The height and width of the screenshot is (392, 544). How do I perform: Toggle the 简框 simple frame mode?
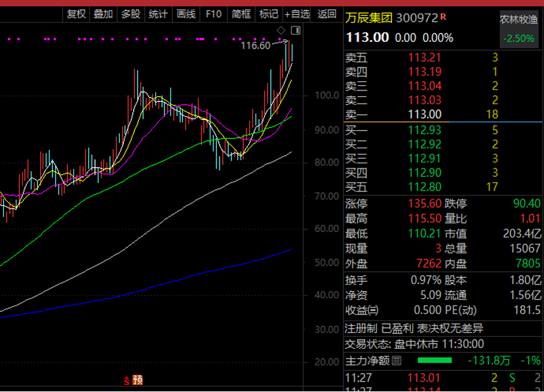click(x=241, y=14)
